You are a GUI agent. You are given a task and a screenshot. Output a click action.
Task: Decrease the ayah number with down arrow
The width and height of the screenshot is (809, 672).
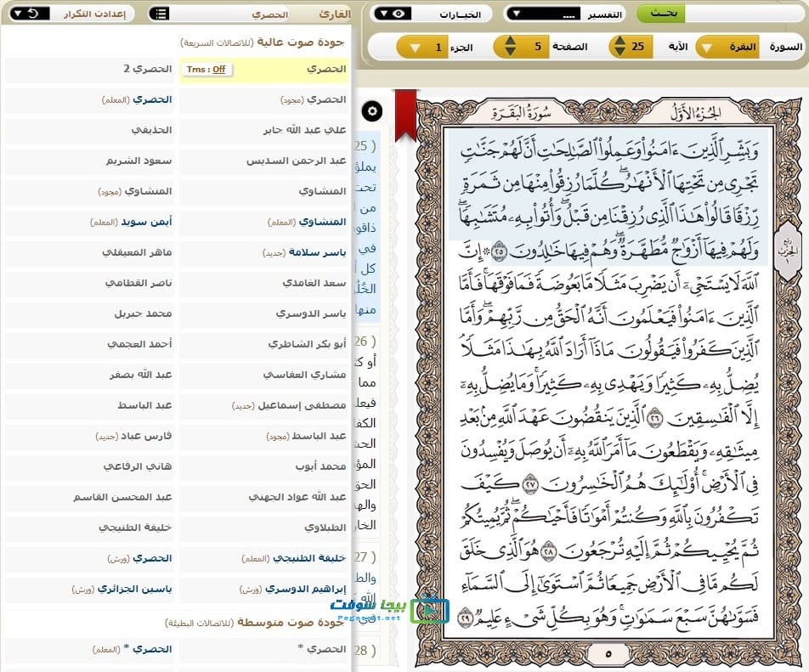620,52
